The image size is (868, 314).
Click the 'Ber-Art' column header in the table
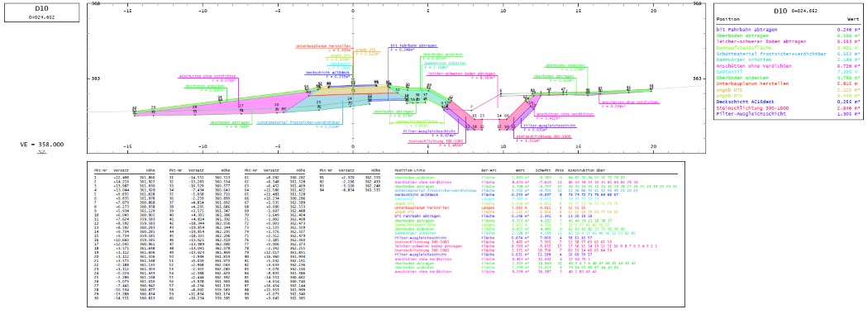pos(488,169)
